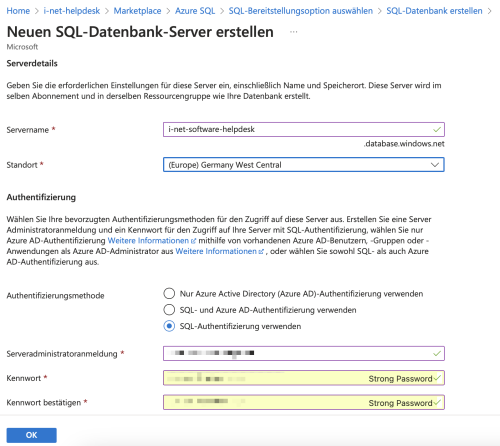Open Weitere Informationen link after Azure AD-Administrator aus
Screen dimensions: 500x446
(x=219, y=251)
